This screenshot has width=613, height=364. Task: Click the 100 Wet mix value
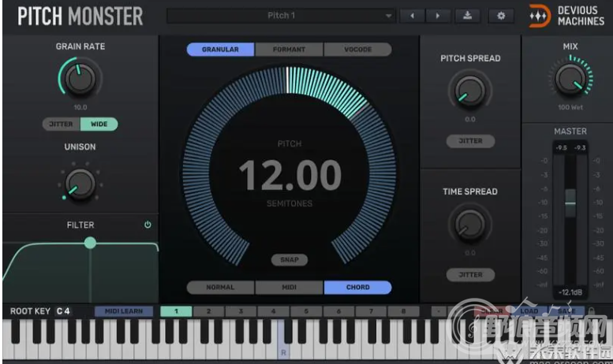pos(570,107)
